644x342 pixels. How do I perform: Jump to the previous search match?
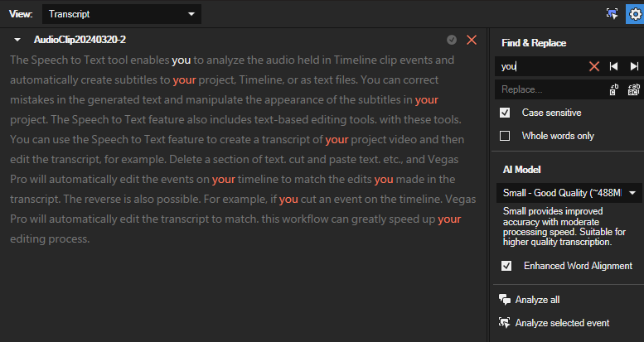(614, 66)
